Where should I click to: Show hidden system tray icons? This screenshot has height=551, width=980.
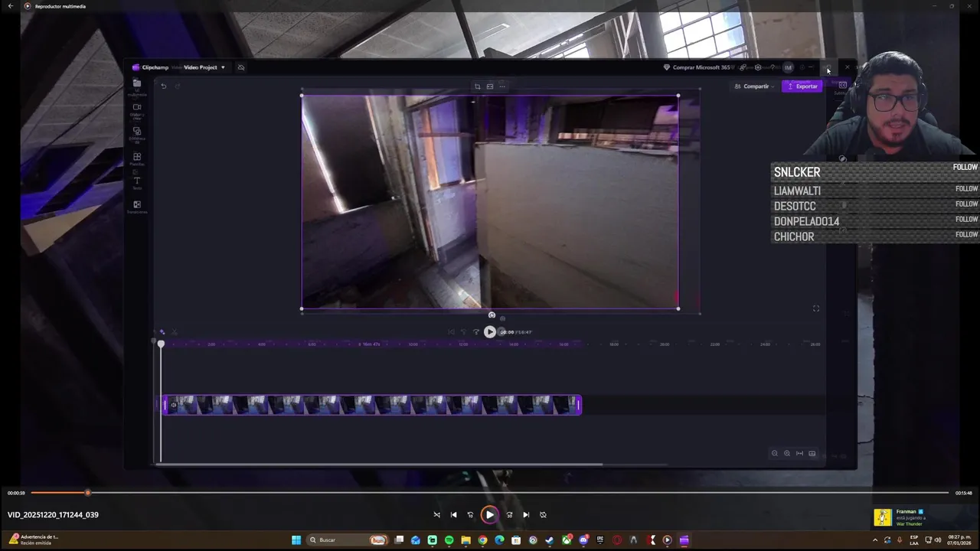[875, 540]
